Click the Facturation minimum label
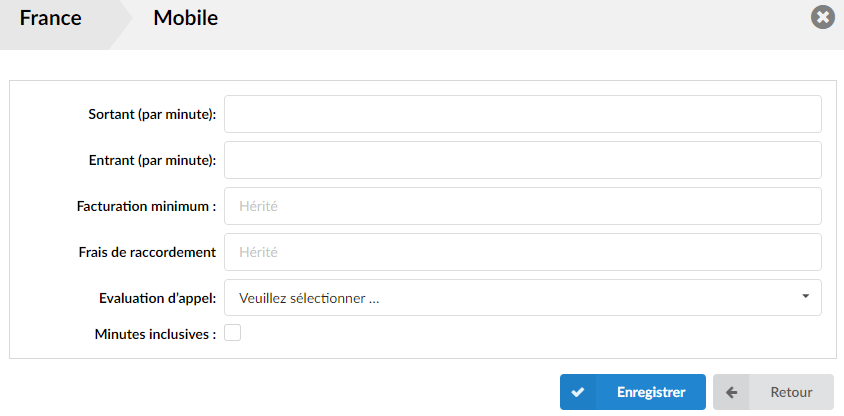This screenshot has width=844, height=416. (146, 206)
